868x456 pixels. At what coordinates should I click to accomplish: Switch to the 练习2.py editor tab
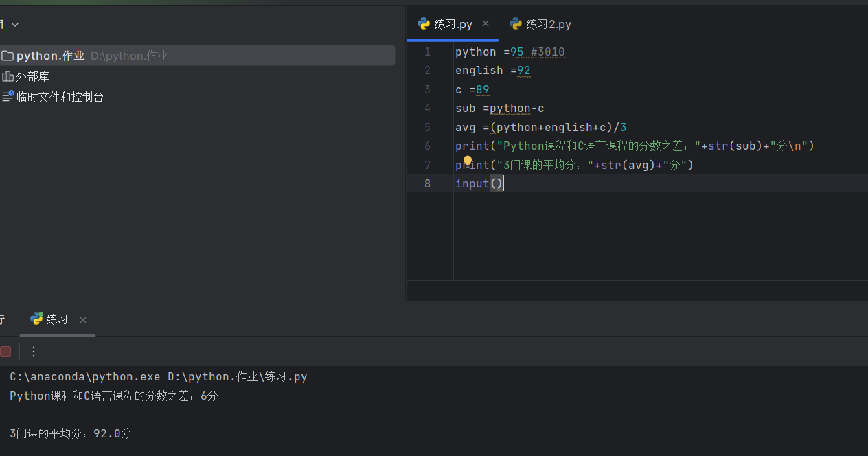point(548,24)
